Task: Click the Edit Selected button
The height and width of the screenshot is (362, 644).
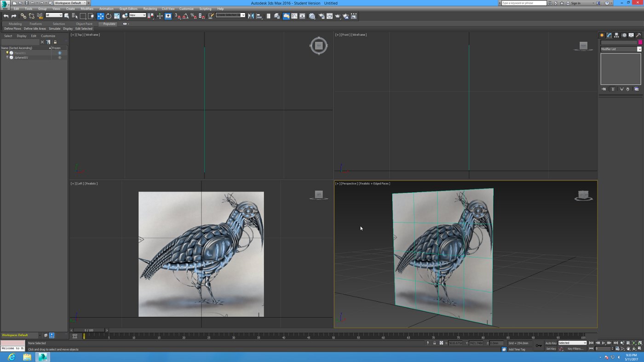Action: [84, 29]
